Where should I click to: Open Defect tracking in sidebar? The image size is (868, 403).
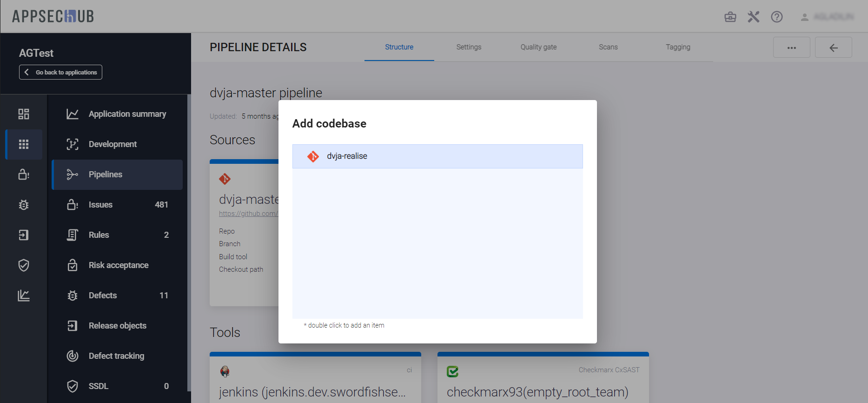pos(117,356)
